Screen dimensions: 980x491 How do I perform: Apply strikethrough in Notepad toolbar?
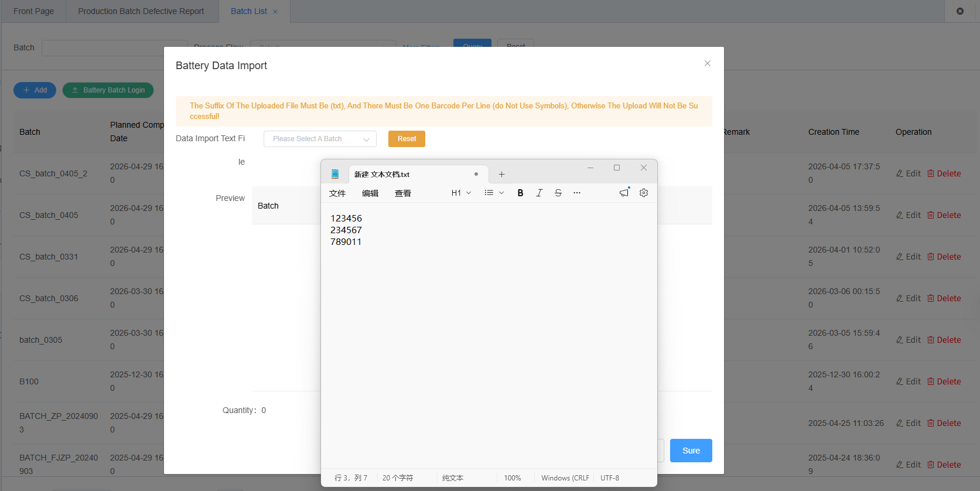click(x=558, y=193)
